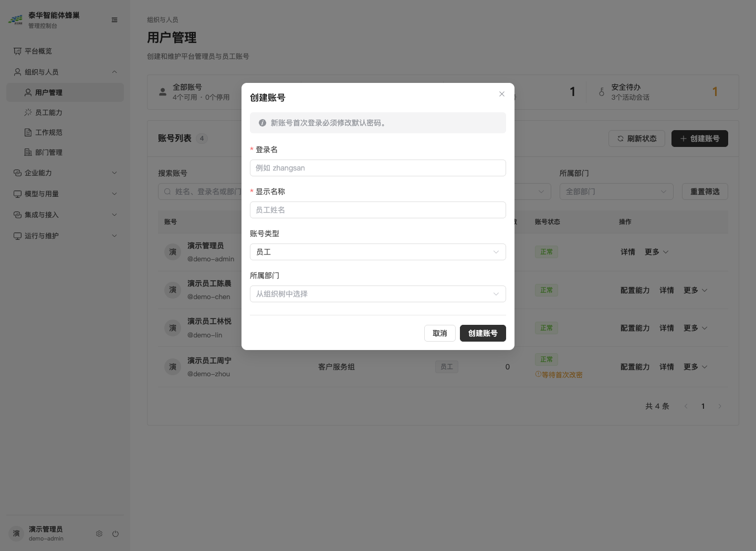This screenshot has width=756, height=551.
Task: Open the 账号类型 dropdown showing 员工
Action: [x=378, y=252]
